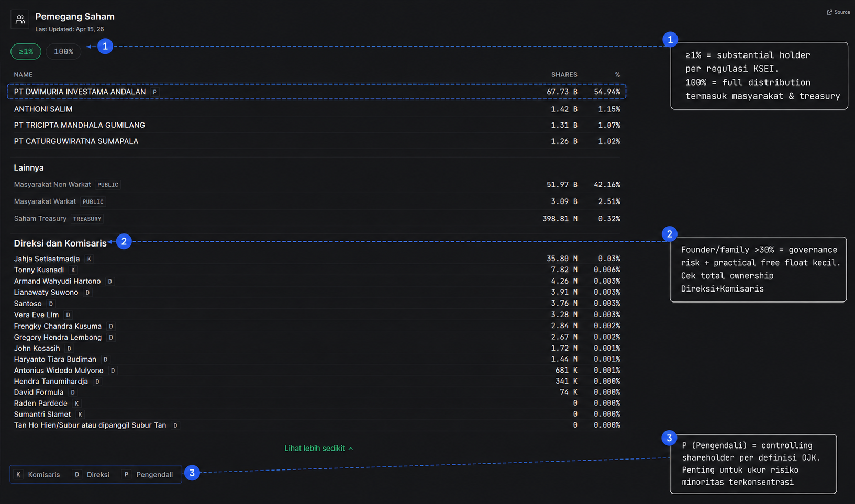Click the K badge beside Sumantri Slamet

[80, 415]
